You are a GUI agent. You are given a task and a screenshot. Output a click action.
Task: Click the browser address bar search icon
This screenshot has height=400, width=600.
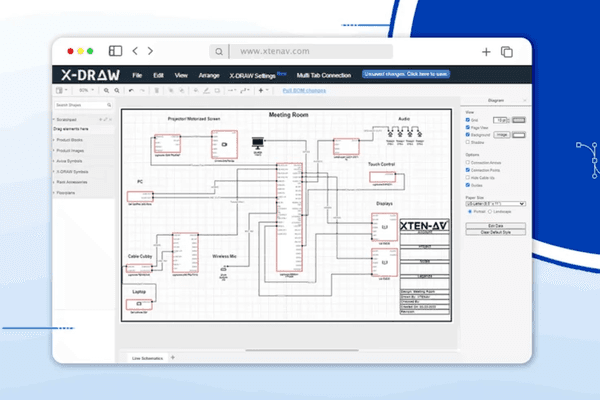tap(219, 52)
